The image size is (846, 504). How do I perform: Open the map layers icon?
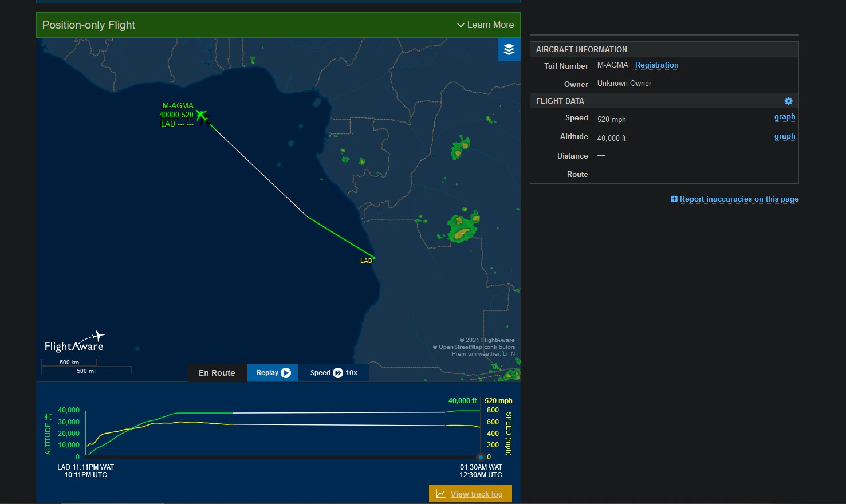point(509,50)
